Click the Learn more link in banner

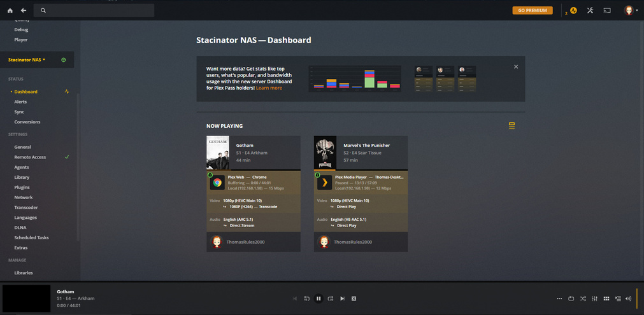[x=269, y=88]
